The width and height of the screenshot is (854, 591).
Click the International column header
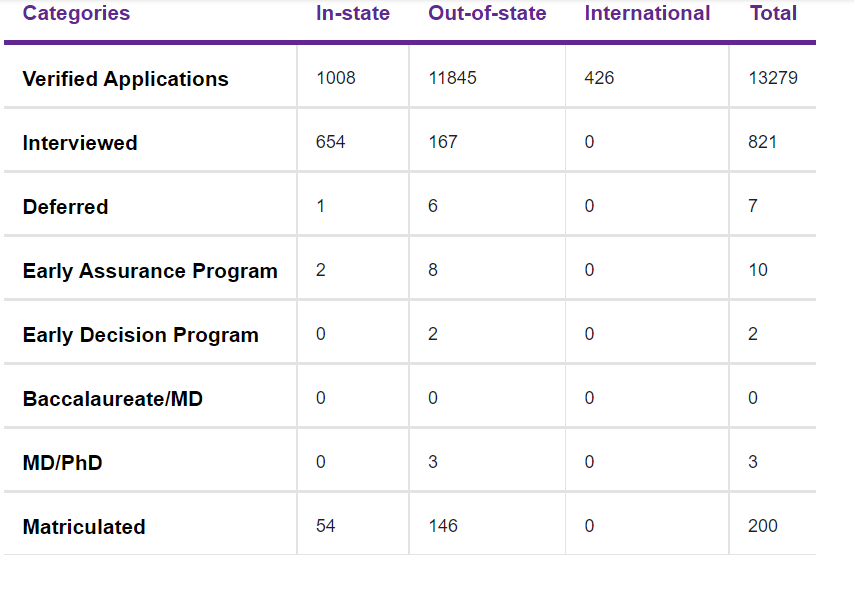coord(647,14)
